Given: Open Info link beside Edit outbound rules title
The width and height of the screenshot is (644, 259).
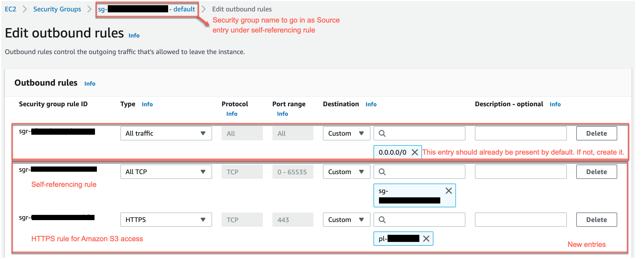Looking at the screenshot, I should click(x=134, y=36).
